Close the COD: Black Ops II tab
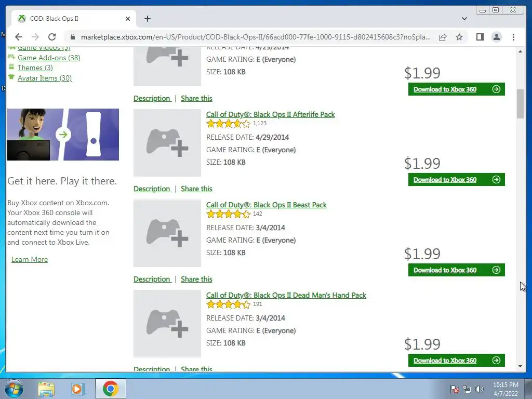 point(128,19)
